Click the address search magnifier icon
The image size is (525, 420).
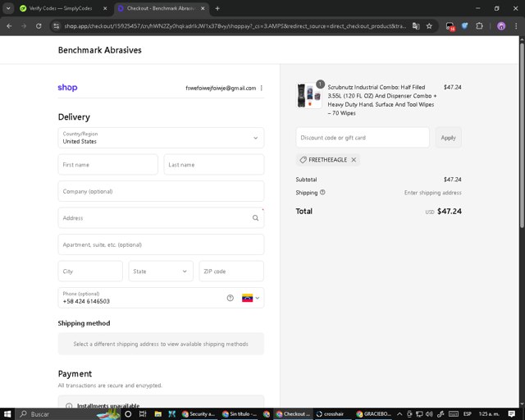(x=255, y=217)
